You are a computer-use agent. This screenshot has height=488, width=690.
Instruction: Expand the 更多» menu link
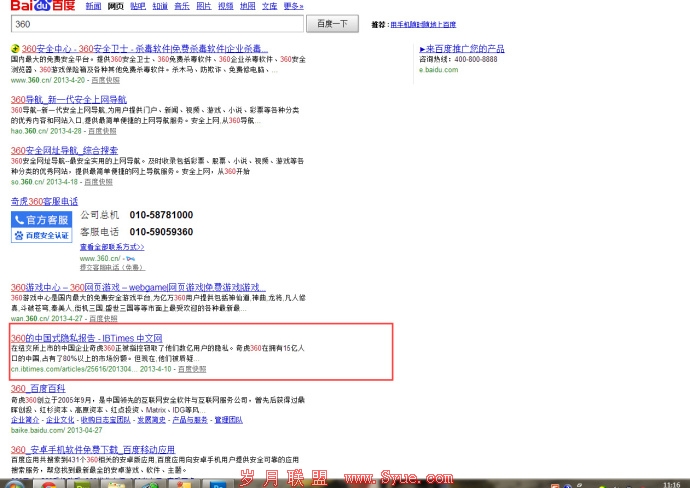pyautogui.click(x=294, y=6)
